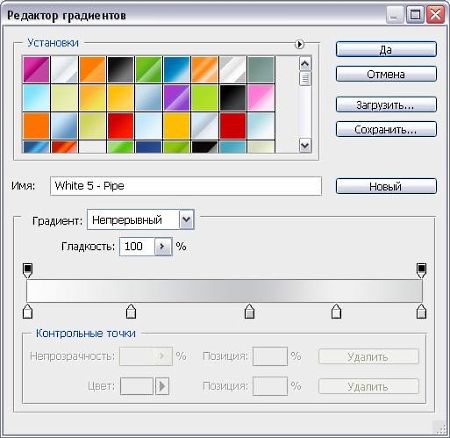The height and width of the screenshot is (438, 450).
Task: Click the Гладкость value field
Action: (x=137, y=247)
